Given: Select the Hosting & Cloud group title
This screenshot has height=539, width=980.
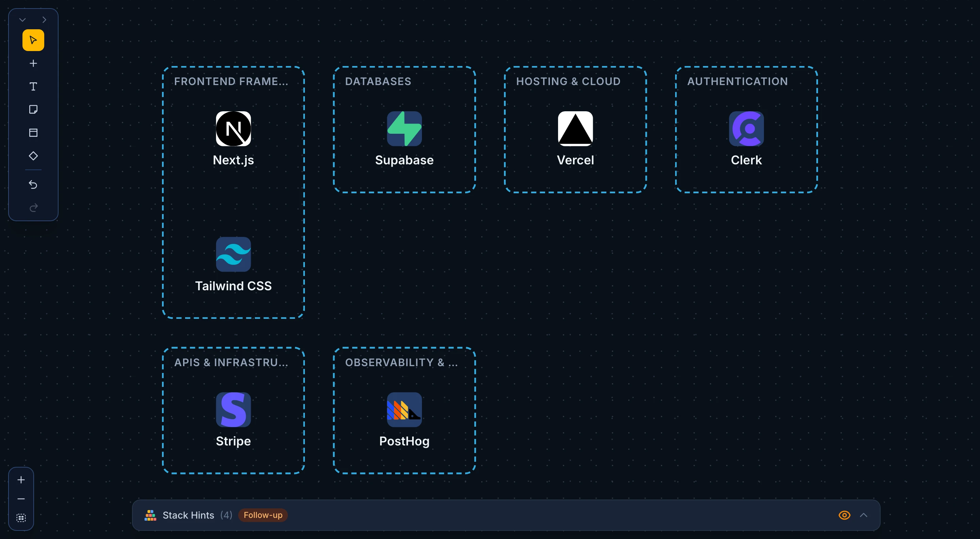Looking at the screenshot, I should click(568, 81).
